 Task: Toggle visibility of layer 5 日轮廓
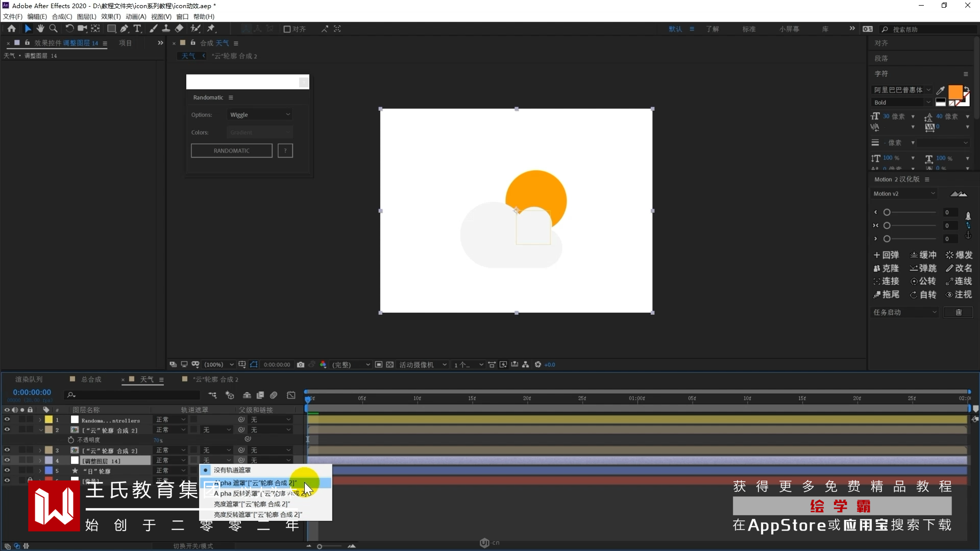coord(7,471)
